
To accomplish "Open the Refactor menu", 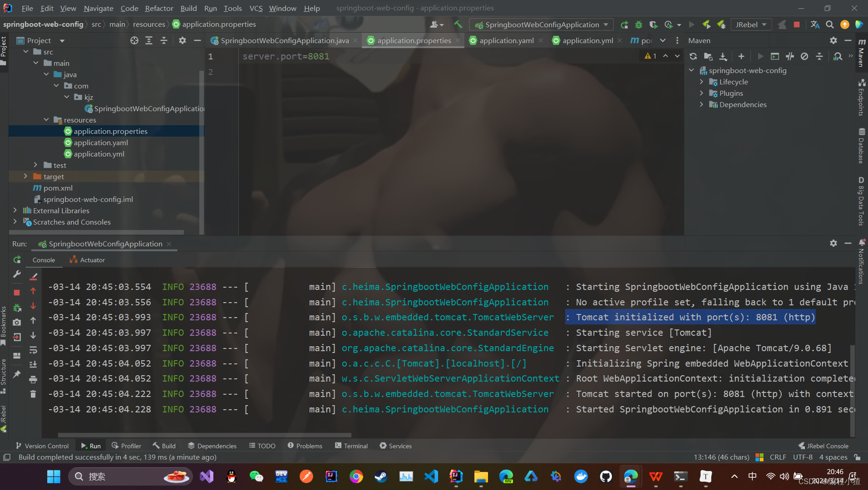I will (x=159, y=8).
